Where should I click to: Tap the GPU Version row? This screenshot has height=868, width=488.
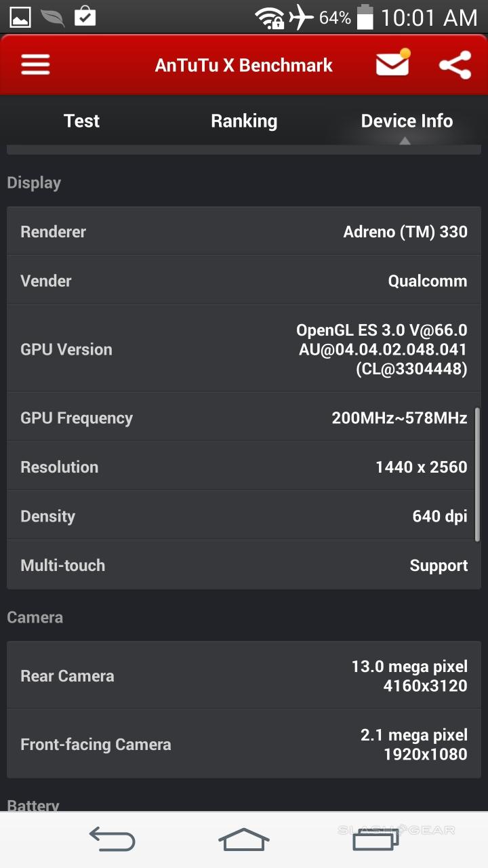[x=244, y=349]
